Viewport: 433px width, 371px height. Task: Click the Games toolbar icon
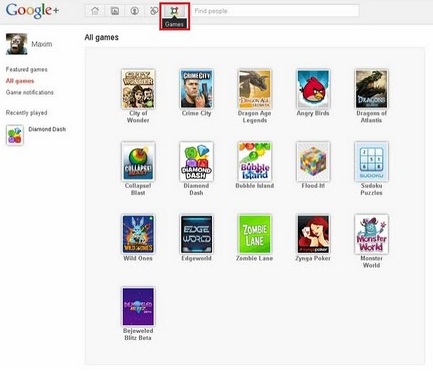(174, 11)
